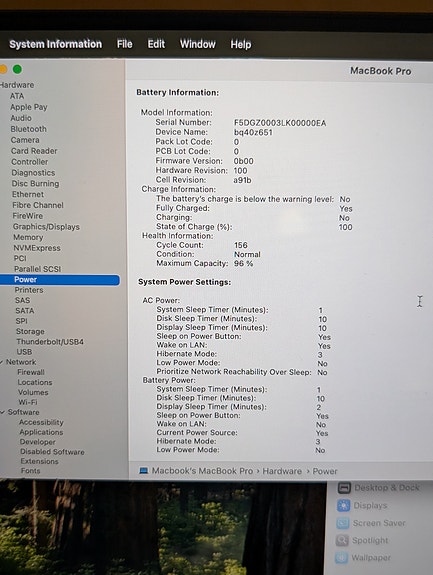Click the Wallpaper settings icon
Screen dimensions: 433x575
pyautogui.click(x=341, y=557)
